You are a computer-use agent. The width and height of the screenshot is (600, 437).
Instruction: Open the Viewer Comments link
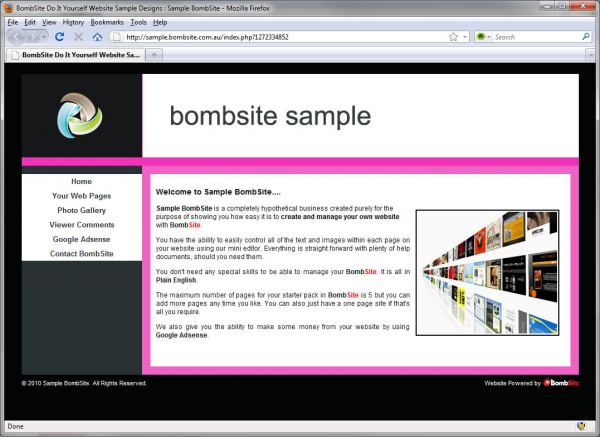click(82, 225)
